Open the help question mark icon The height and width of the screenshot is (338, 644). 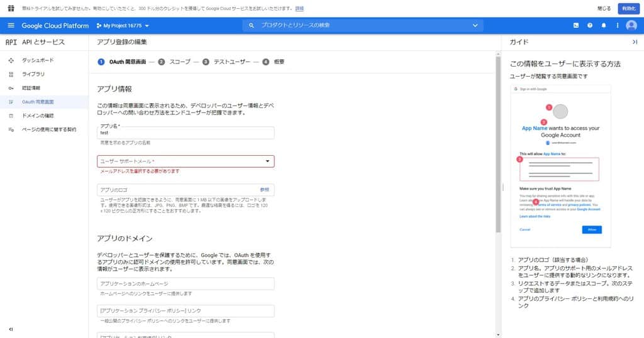click(x=590, y=25)
